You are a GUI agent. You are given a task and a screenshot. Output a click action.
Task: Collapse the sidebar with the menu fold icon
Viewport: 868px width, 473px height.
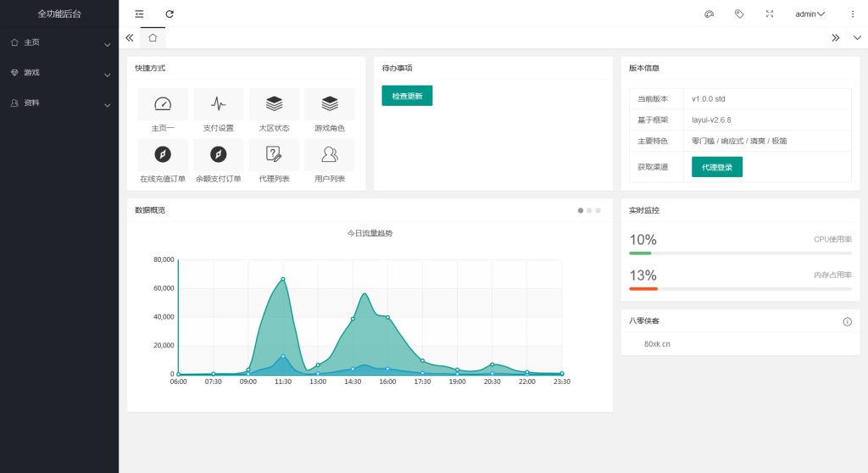(139, 14)
